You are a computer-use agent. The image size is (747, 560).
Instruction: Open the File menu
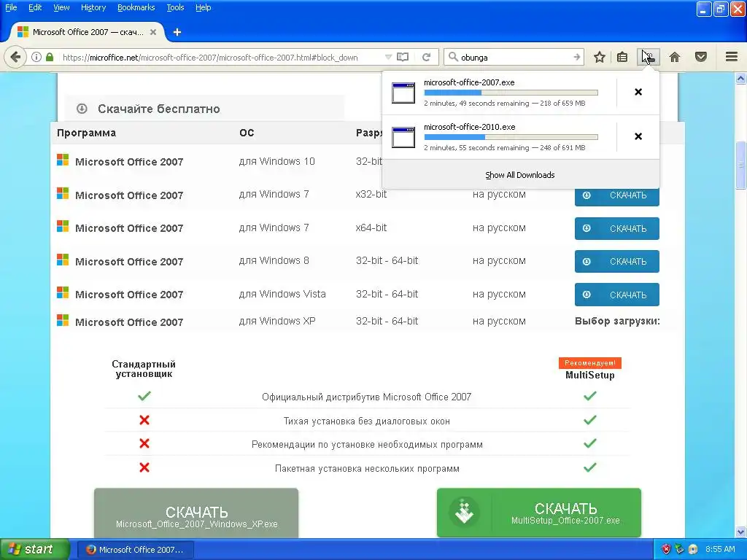[11, 7]
